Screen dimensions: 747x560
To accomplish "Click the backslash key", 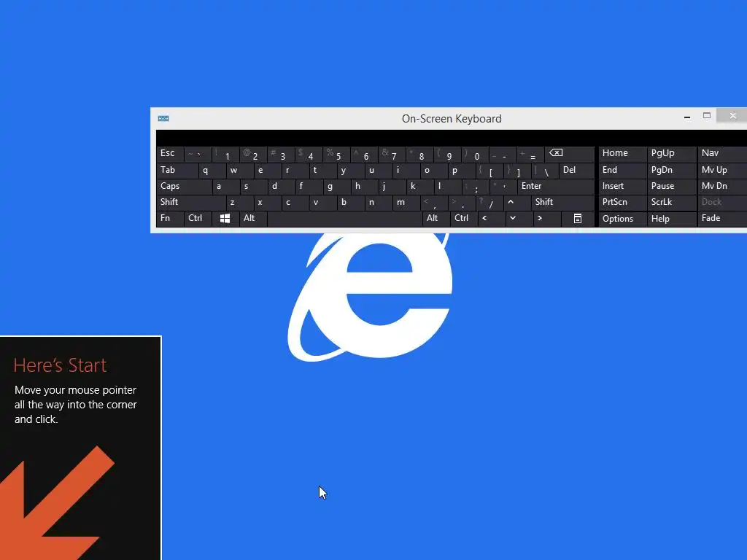I will (x=544, y=170).
